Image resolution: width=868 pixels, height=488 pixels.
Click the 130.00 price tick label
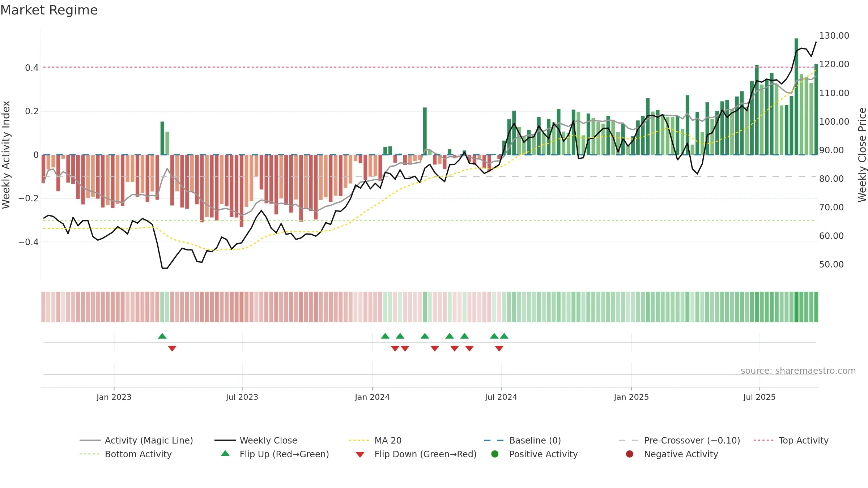(834, 35)
